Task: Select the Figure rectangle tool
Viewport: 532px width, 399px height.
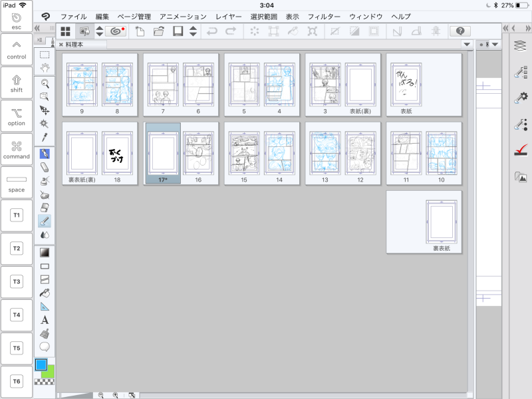Action: coord(45,267)
